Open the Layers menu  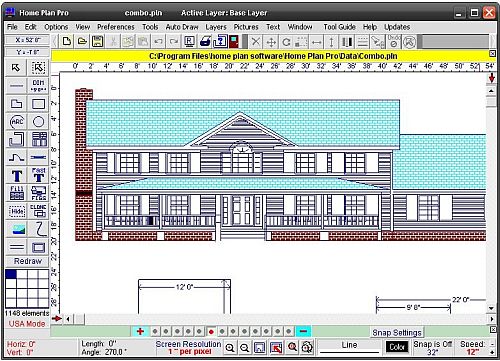point(216,27)
